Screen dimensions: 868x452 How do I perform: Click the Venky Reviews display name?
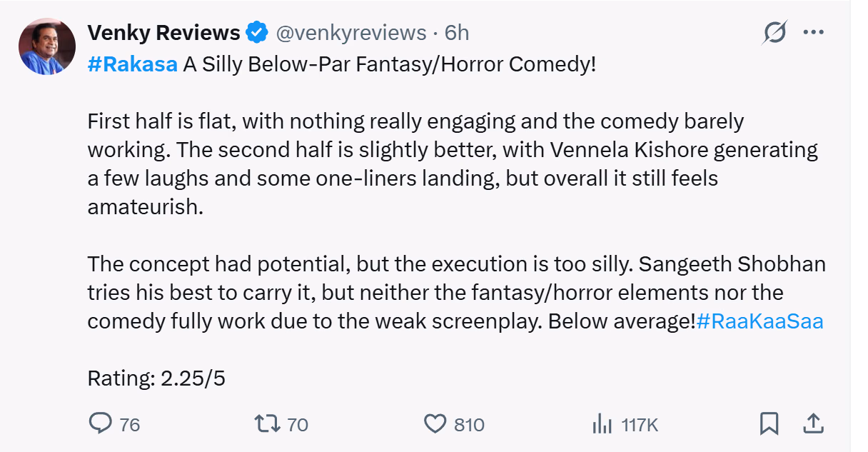(x=163, y=33)
